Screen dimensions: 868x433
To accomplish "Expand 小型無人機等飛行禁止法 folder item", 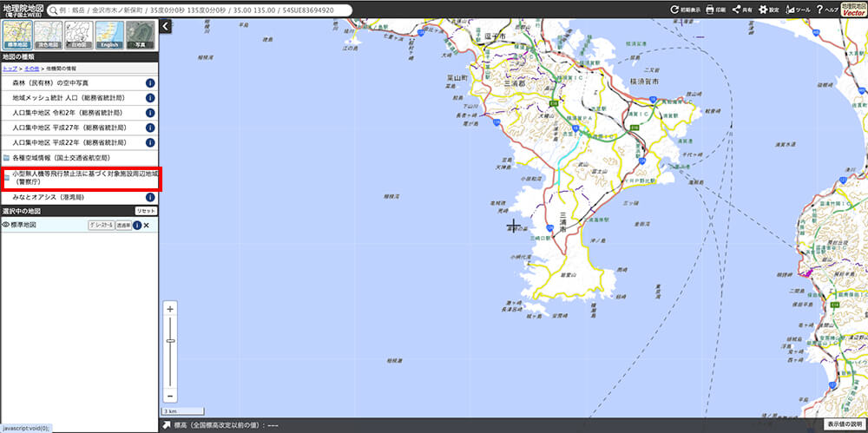I will click(78, 178).
